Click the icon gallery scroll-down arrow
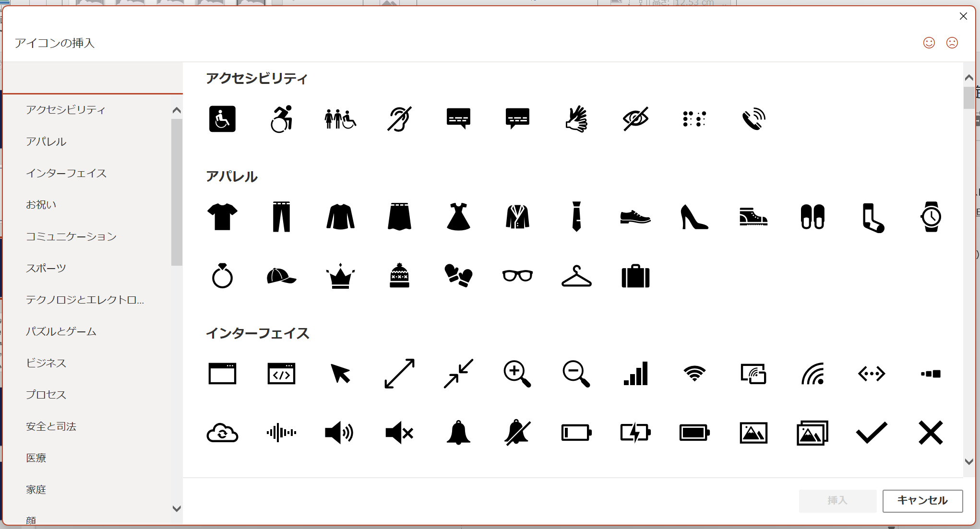980x529 pixels. (x=969, y=462)
